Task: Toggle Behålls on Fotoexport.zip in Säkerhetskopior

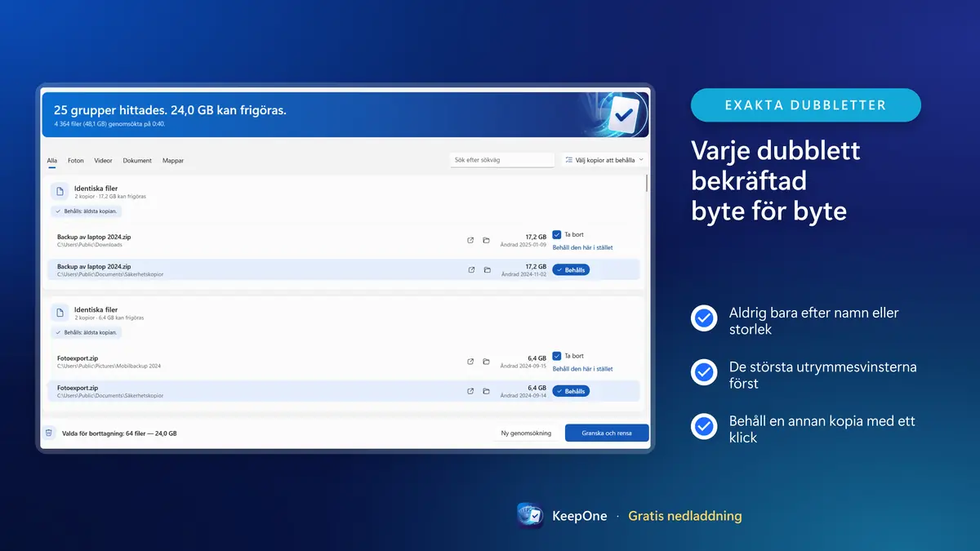Action: coord(571,391)
